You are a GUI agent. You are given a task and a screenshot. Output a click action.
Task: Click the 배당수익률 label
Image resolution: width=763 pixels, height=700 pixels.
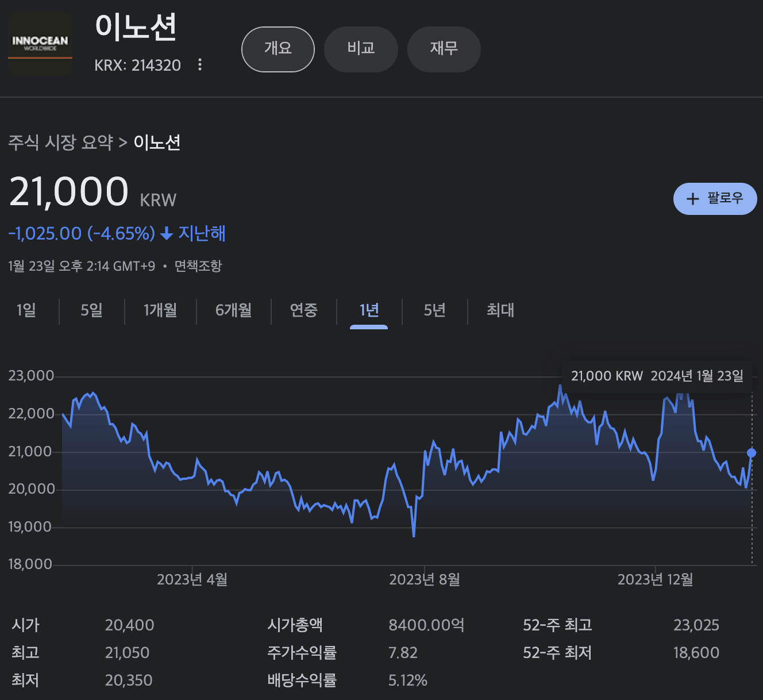pyautogui.click(x=302, y=680)
